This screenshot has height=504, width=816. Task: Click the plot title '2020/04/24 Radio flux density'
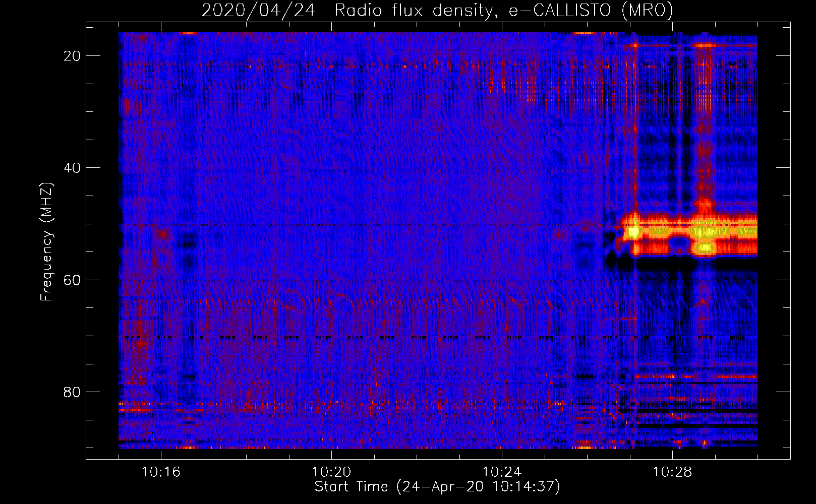tap(437, 10)
